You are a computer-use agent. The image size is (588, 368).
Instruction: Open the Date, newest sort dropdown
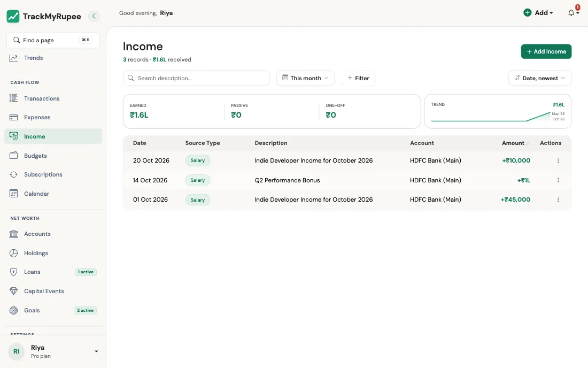[x=540, y=78]
